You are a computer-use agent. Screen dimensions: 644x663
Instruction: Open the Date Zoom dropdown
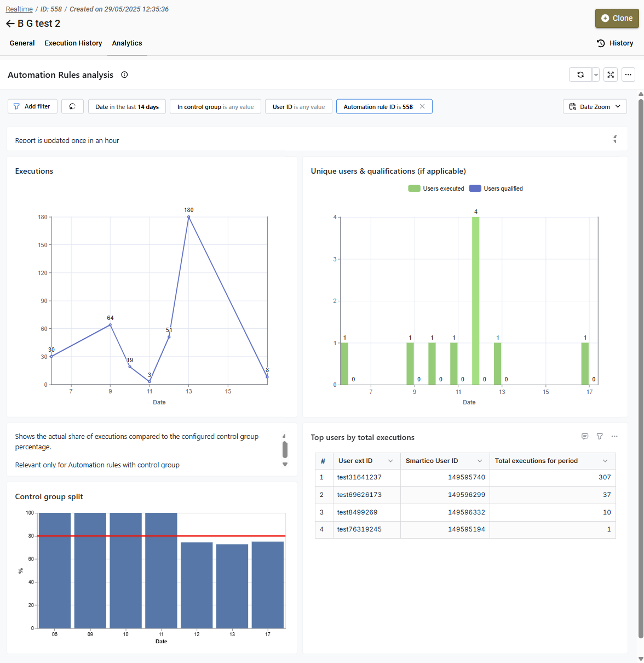coord(595,106)
